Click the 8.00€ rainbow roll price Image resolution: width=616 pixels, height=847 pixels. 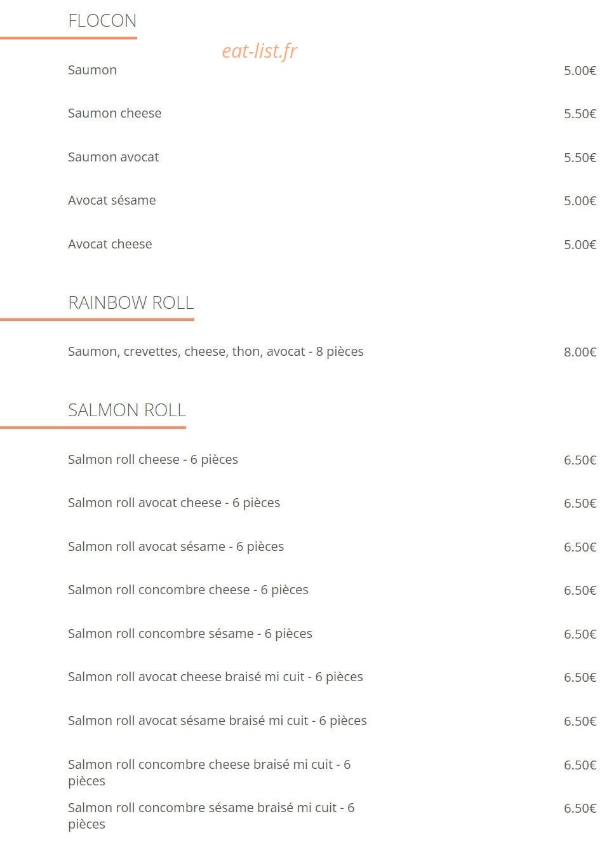[x=580, y=352]
